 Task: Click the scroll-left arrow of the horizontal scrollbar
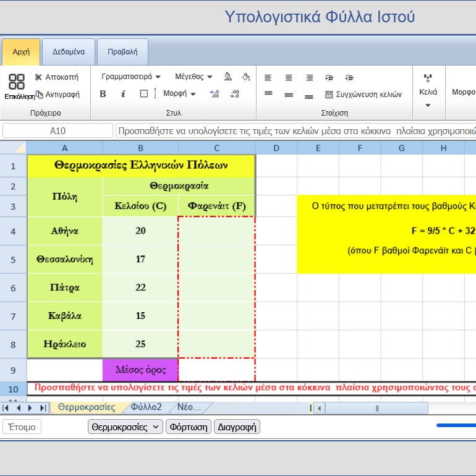click(319, 408)
